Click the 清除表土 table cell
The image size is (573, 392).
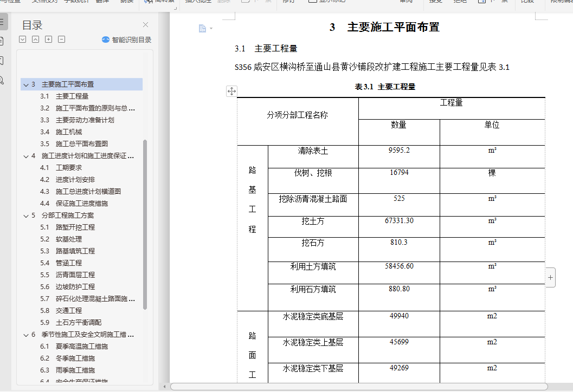313,156
